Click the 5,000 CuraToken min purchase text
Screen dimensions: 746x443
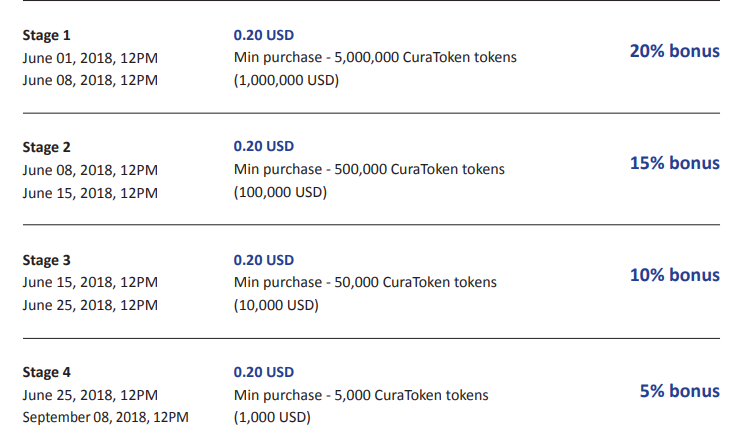coord(361,395)
